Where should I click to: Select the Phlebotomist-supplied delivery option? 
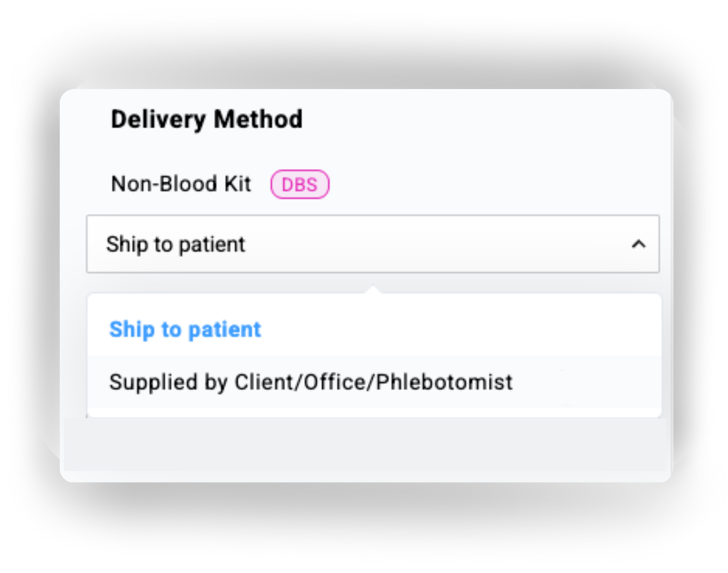311,382
